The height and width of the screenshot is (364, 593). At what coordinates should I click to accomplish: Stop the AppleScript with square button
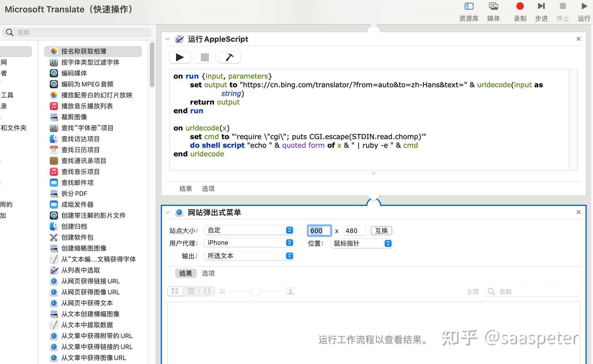coord(205,57)
